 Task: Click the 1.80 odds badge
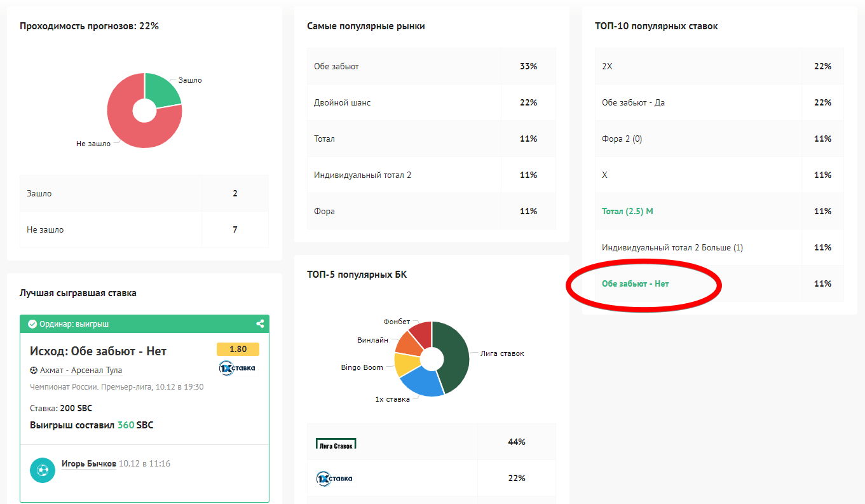click(238, 349)
